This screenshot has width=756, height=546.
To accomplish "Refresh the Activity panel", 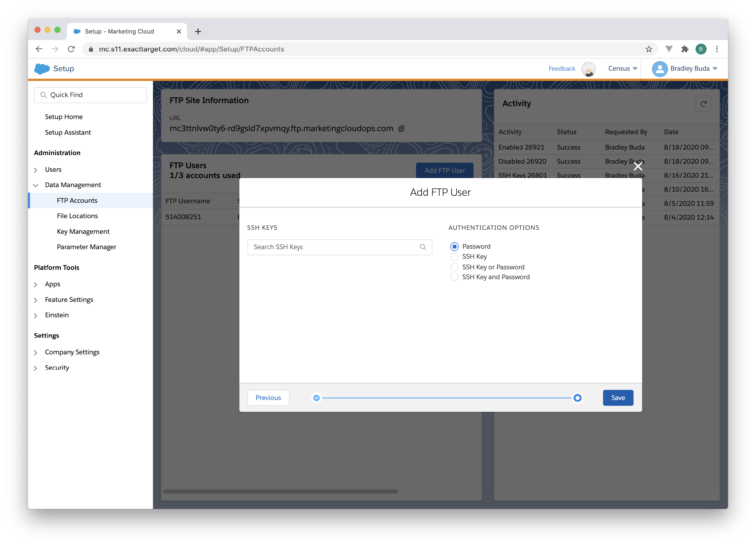I will point(703,104).
